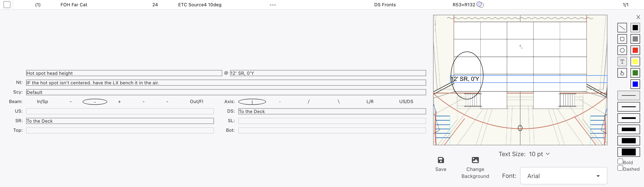Select the thinnest line weight

tap(628, 96)
